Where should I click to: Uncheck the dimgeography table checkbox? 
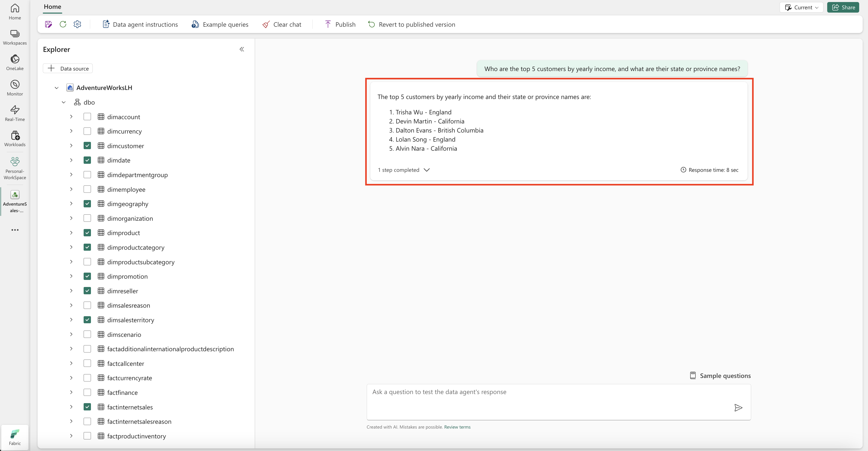point(87,204)
